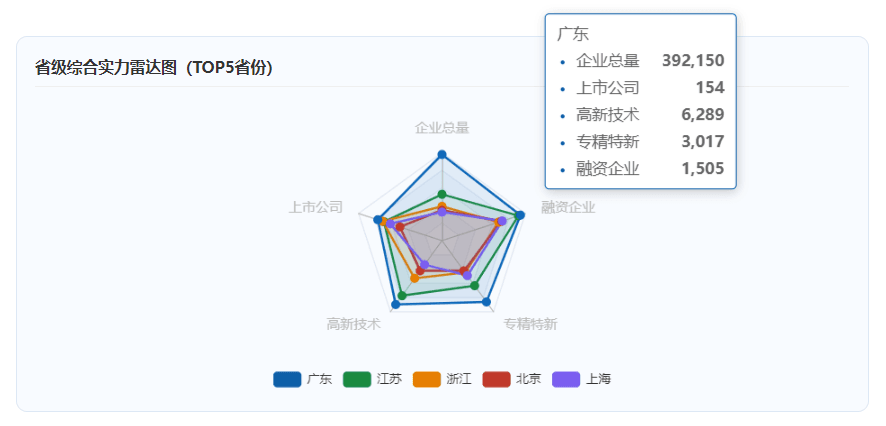Click 上海's purple point on 高新技术 axis
Viewport: 886px width, 426px height.
(425, 264)
